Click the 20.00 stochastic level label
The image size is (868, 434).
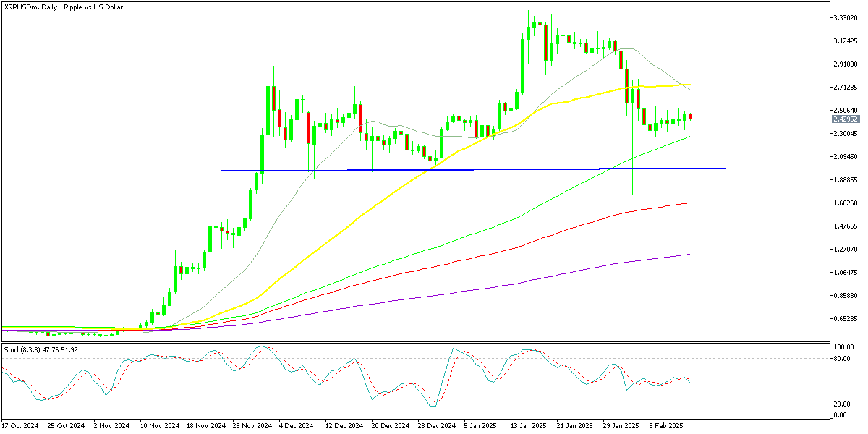pos(841,404)
